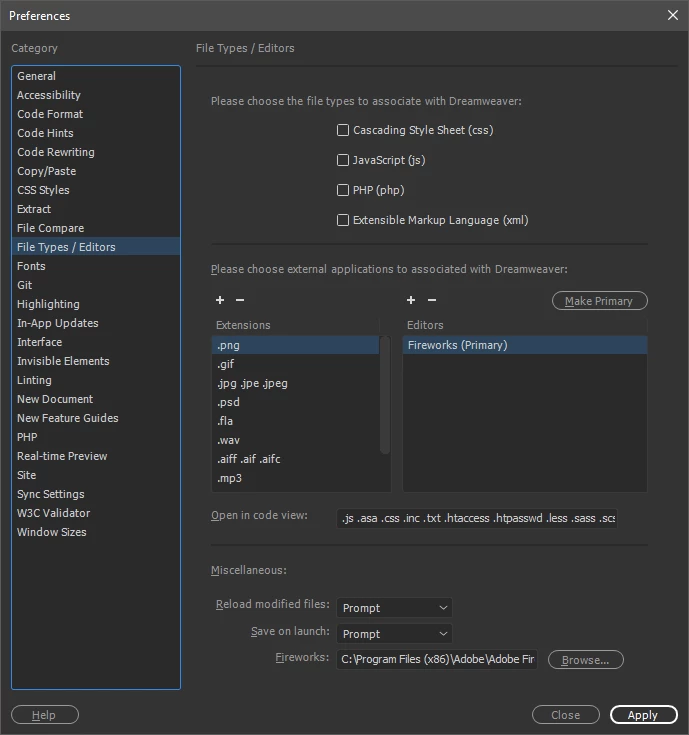Open New Feature Guides category
Viewport: 689px width, 735px height.
(x=96, y=418)
